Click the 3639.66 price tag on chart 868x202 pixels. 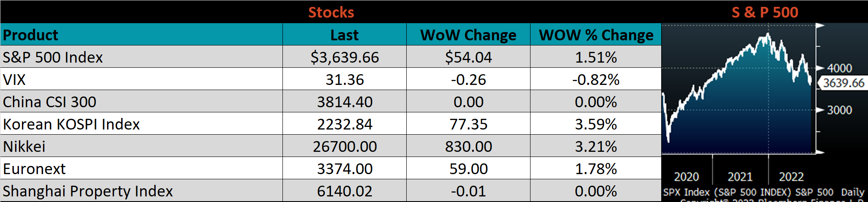(843, 83)
